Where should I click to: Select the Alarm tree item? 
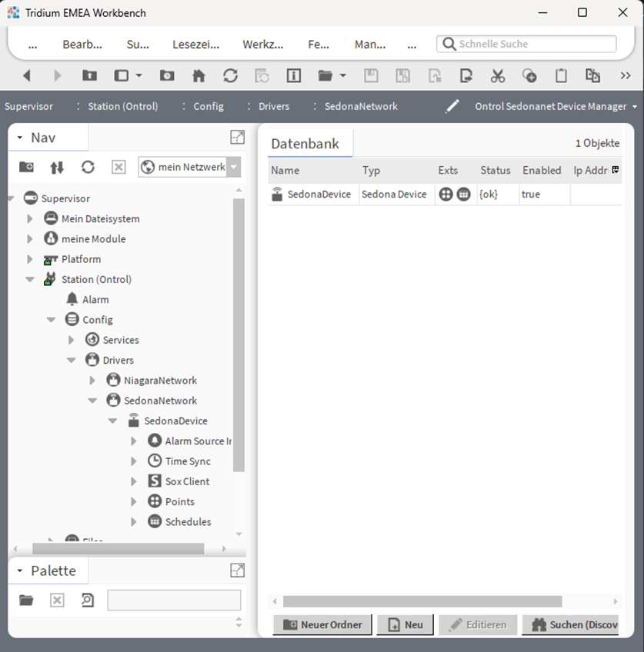[95, 300]
